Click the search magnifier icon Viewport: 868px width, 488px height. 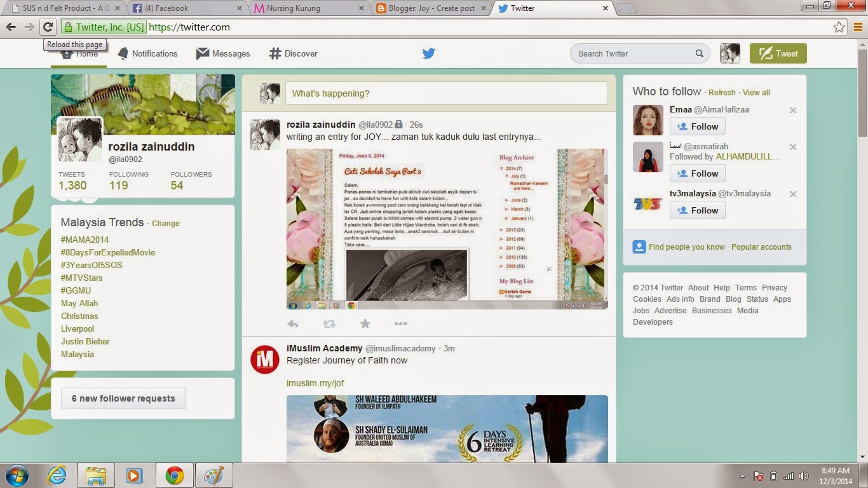(699, 53)
